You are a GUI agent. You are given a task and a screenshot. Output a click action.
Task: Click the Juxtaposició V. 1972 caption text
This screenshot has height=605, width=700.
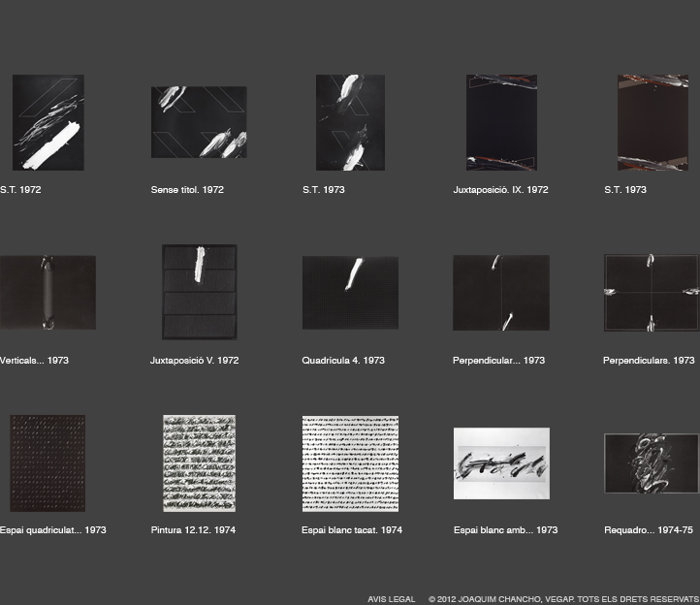pyautogui.click(x=194, y=361)
